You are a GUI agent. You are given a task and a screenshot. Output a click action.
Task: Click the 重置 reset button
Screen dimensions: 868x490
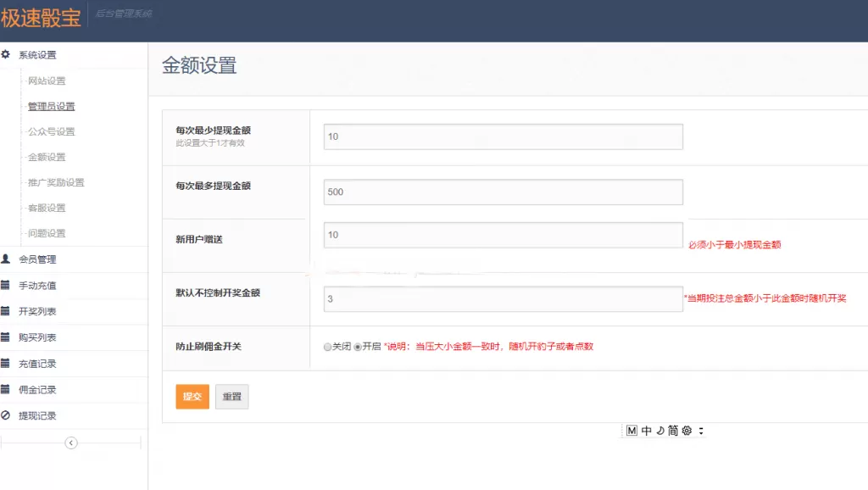[231, 397]
